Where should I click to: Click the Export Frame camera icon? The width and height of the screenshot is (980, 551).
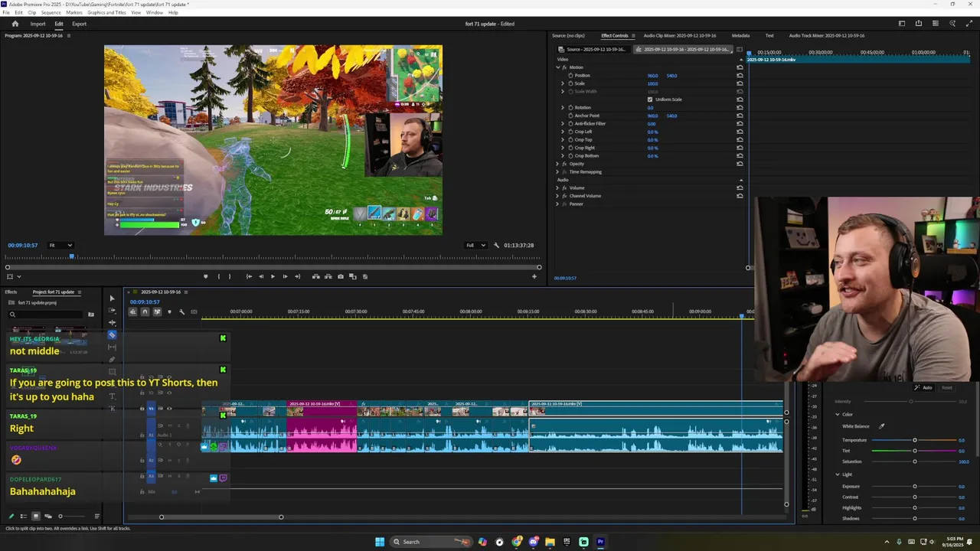coord(341,276)
